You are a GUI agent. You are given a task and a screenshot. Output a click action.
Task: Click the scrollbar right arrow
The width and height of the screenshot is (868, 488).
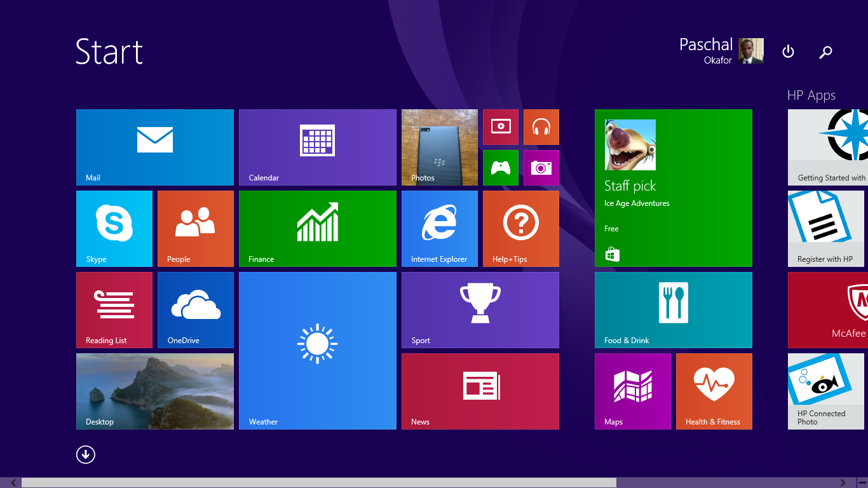tap(843, 483)
